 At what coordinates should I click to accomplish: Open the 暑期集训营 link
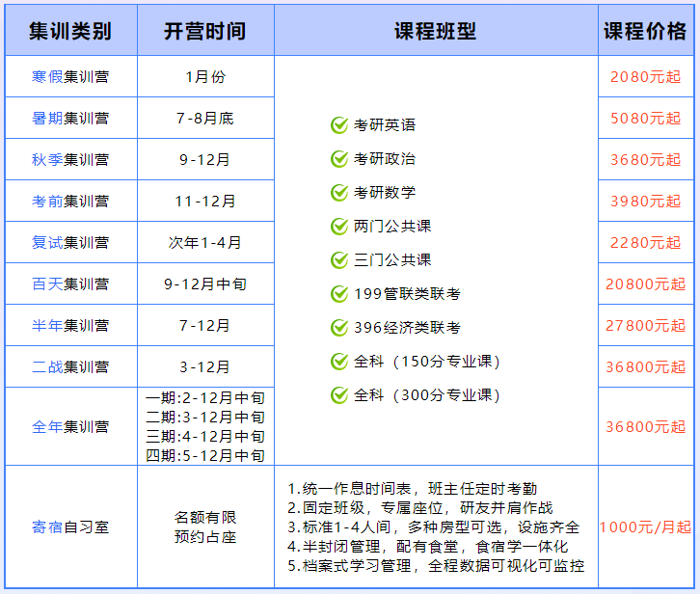pyautogui.click(x=70, y=119)
